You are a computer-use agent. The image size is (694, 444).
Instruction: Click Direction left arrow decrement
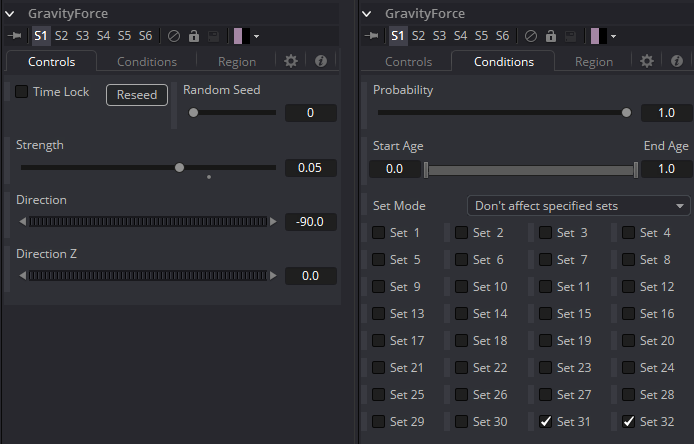coord(23,221)
